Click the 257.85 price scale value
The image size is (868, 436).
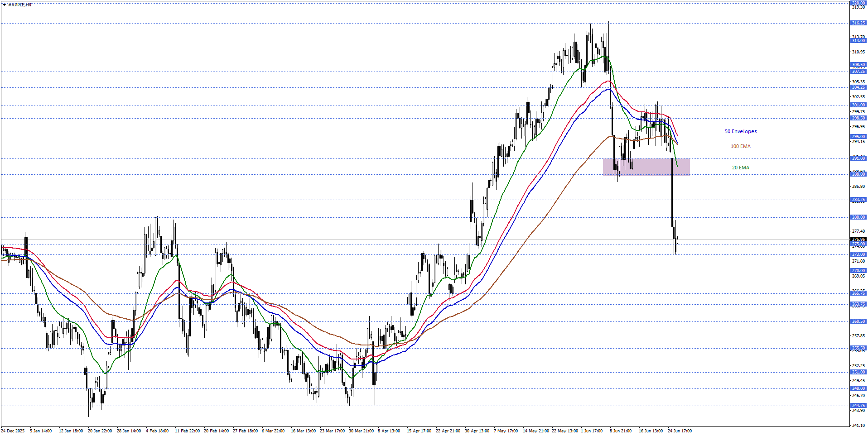(858, 336)
